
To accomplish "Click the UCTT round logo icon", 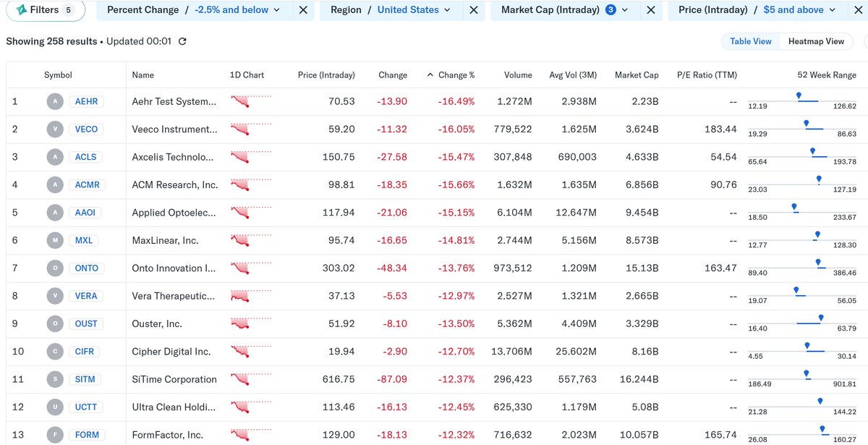I will pyautogui.click(x=54, y=407).
